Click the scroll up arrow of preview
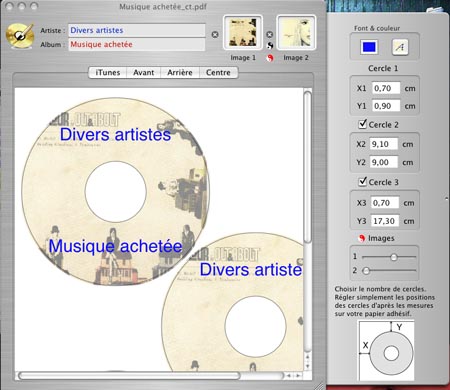The image size is (450, 390). click(x=308, y=357)
